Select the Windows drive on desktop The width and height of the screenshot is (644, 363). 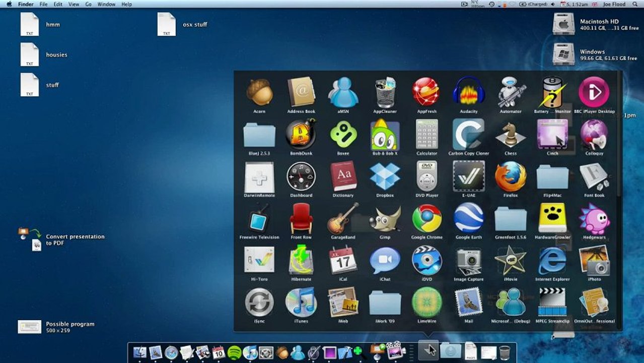coord(563,54)
